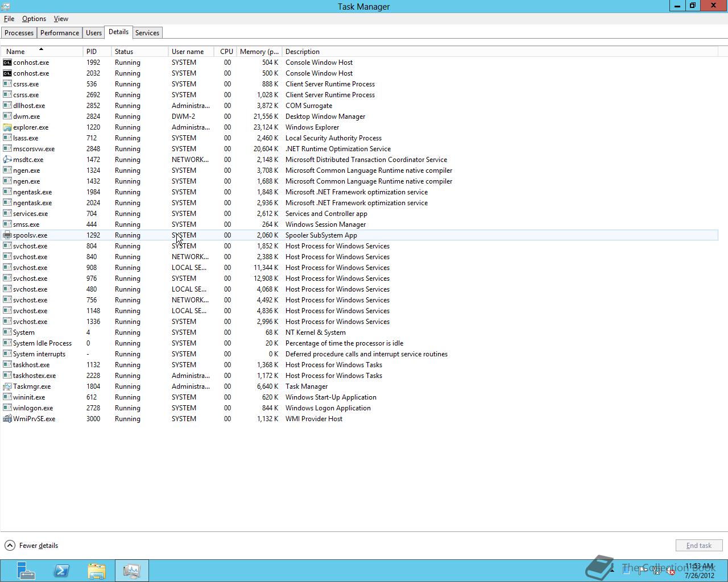This screenshot has height=582, width=728.
Task: Click the winlogon.exe process icon
Action: [x=7, y=408]
